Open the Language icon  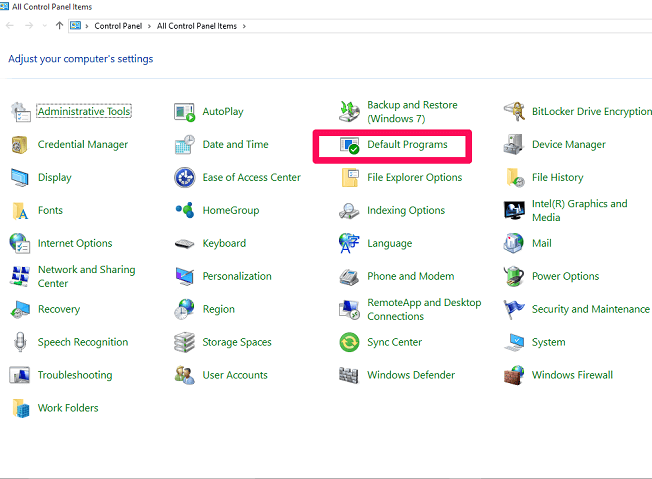point(348,244)
